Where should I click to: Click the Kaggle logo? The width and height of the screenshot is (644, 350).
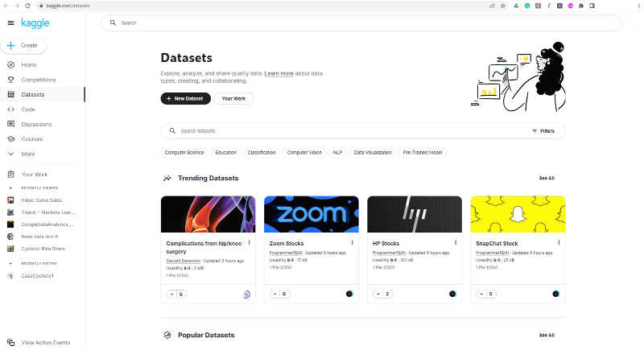coord(35,23)
